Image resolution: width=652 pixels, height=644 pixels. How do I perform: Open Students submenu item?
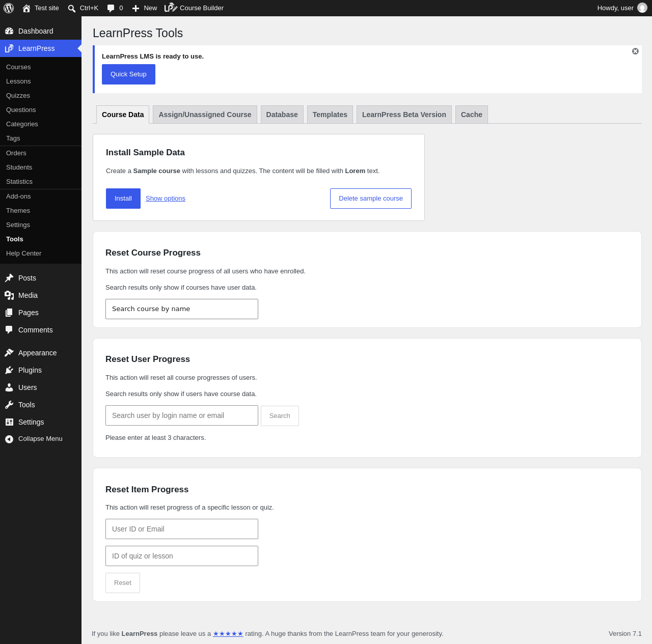pos(41,167)
